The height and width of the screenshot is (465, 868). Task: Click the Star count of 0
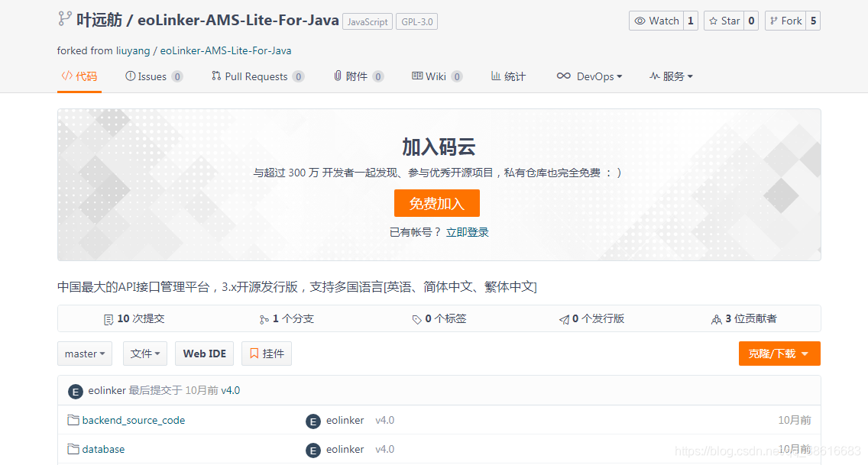(751, 21)
